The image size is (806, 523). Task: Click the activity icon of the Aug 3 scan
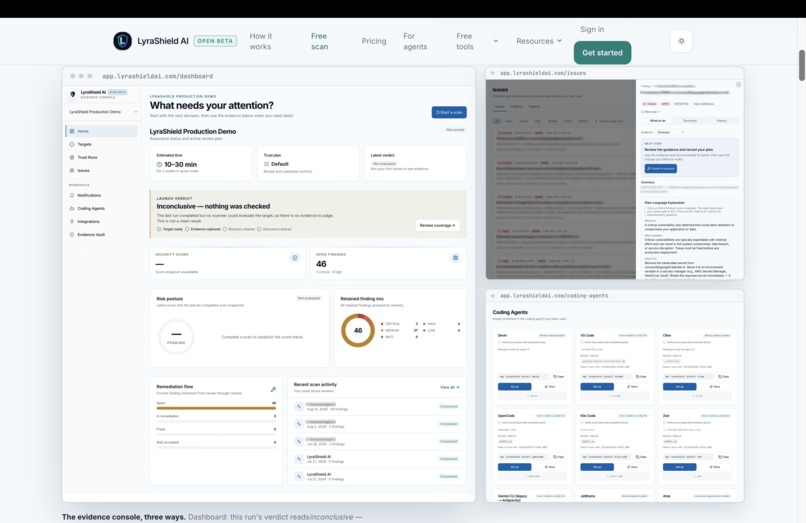(299, 424)
